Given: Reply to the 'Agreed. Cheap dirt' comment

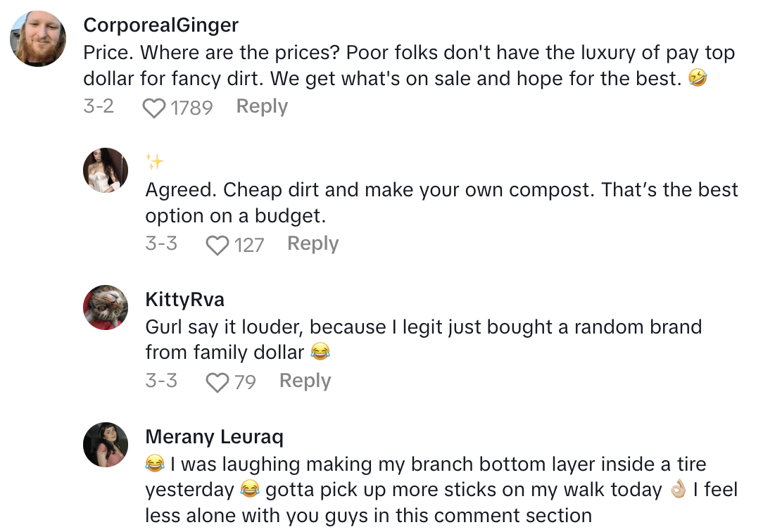Looking at the screenshot, I should coord(313,244).
